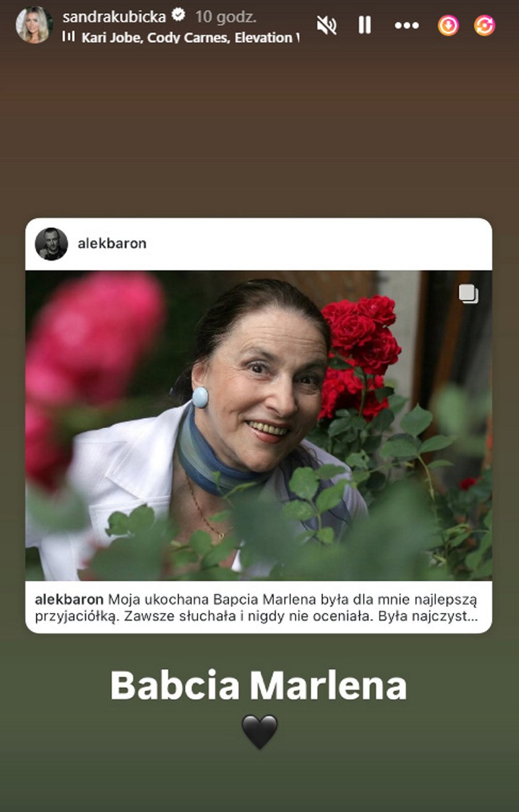
Task: Click the Babcia Marlena text sticker
Action: tap(258, 685)
